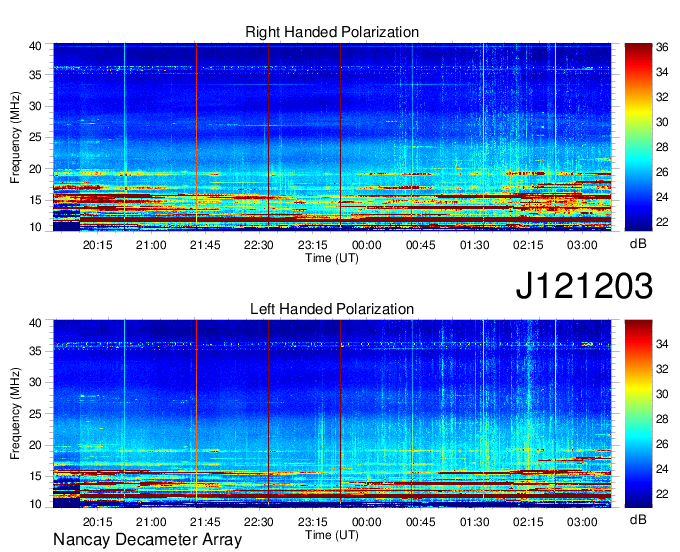Screen dimensions: 680x552
Task: Click the "36" value on Right Handed color bar
Action: pos(662,47)
